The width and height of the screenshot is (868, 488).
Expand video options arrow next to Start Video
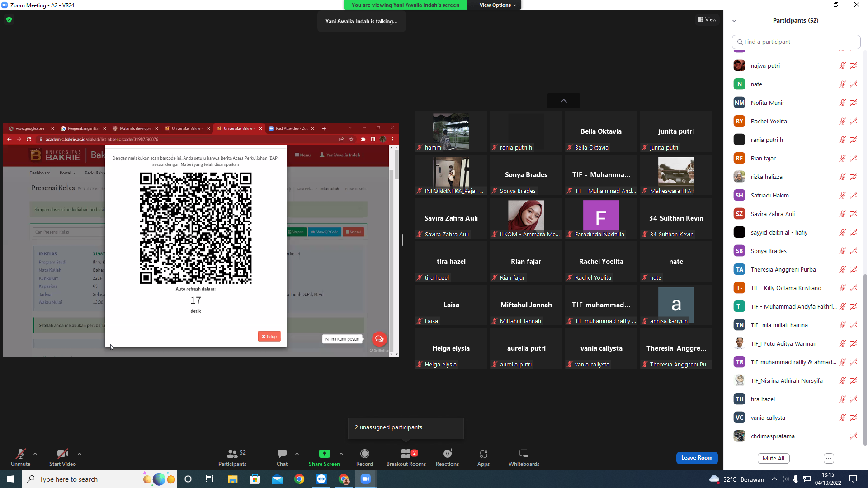(80, 454)
